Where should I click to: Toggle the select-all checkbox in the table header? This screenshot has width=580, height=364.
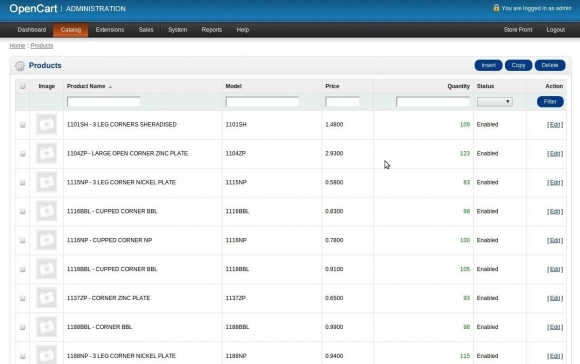click(x=23, y=86)
